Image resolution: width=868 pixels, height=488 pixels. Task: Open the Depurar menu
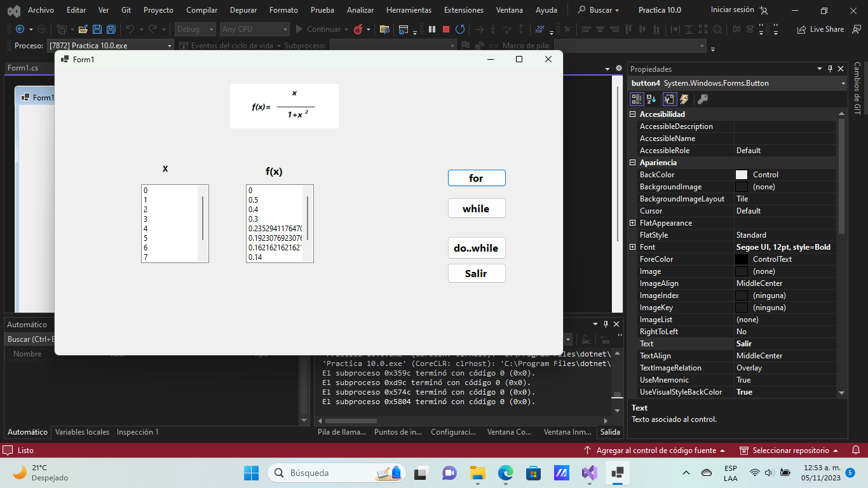(x=243, y=10)
